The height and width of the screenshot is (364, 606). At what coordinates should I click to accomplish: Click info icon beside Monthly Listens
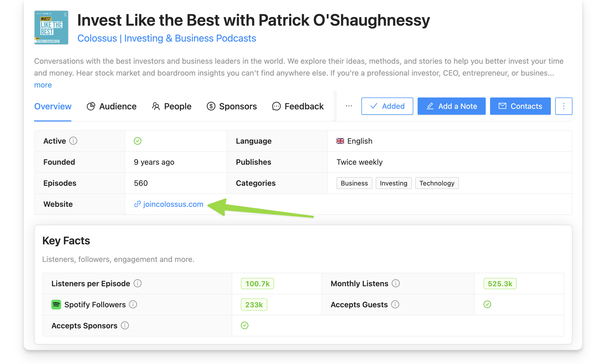(396, 283)
